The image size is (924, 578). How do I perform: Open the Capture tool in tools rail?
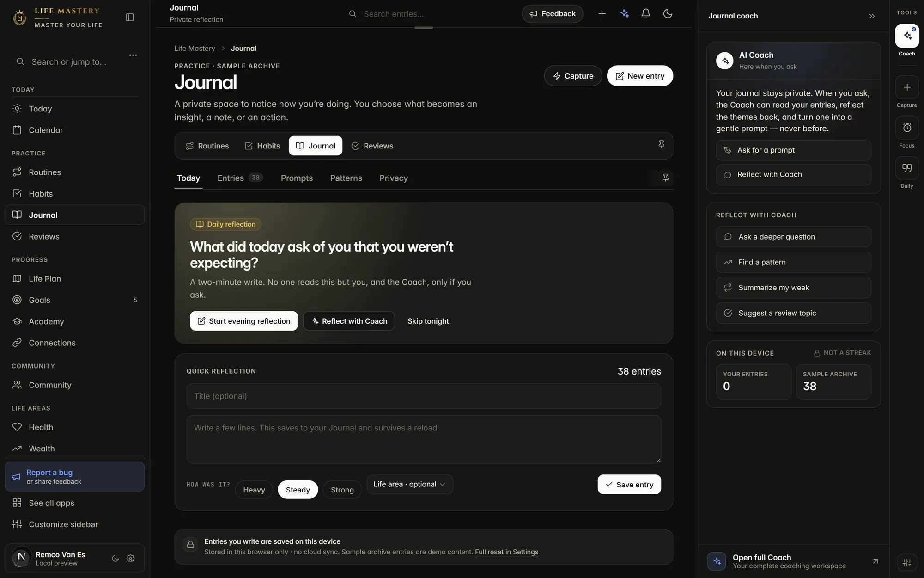pos(907,88)
